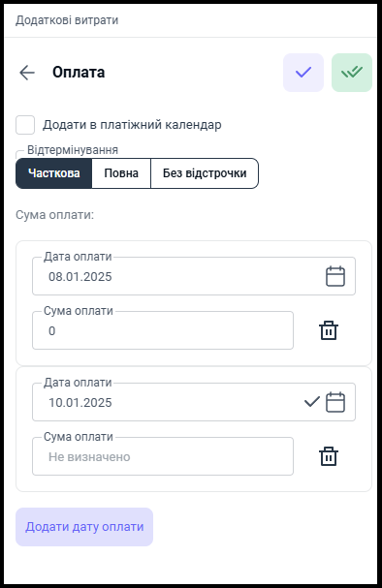Click the Сума оплати field containing 0
This screenshot has height=588, width=382.
tap(163, 330)
